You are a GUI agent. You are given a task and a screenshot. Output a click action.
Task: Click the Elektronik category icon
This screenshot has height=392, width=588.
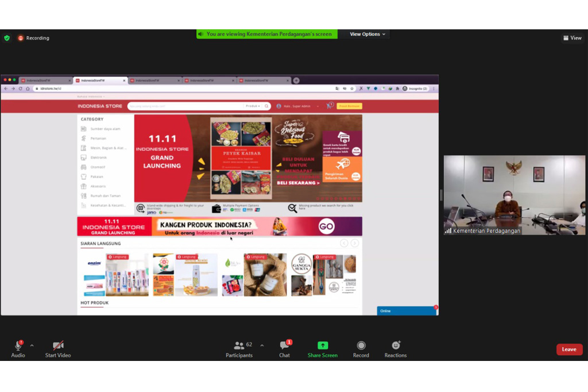point(84,157)
